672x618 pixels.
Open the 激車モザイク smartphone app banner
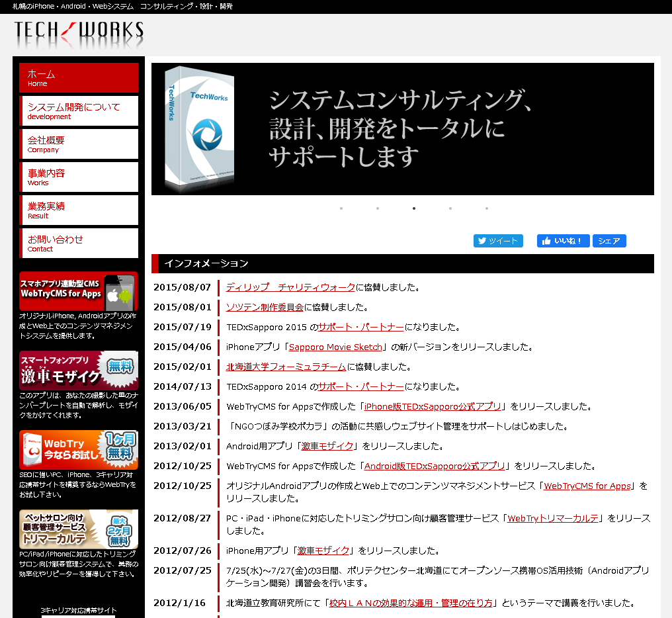[x=79, y=371]
